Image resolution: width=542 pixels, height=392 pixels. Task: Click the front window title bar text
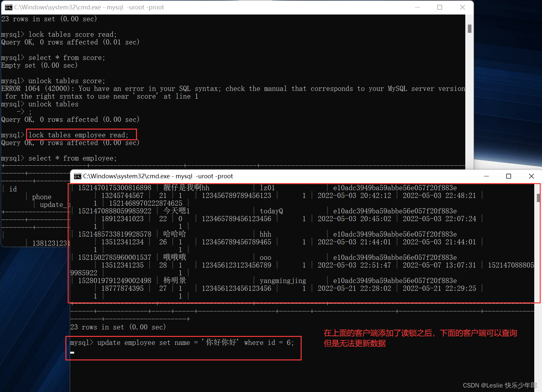click(158, 176)
